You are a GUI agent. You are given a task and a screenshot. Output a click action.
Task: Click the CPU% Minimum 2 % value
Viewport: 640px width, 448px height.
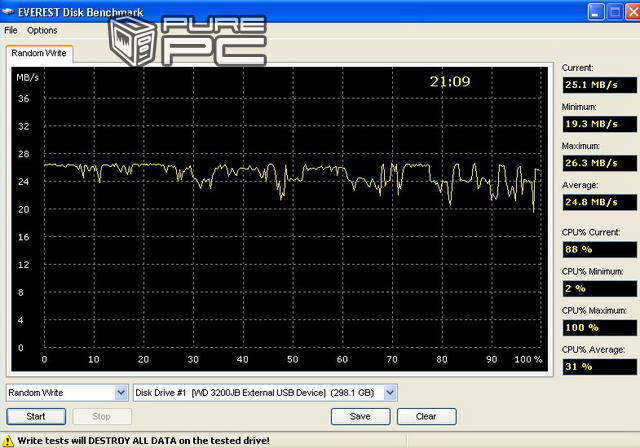click(x=599, y=288)
